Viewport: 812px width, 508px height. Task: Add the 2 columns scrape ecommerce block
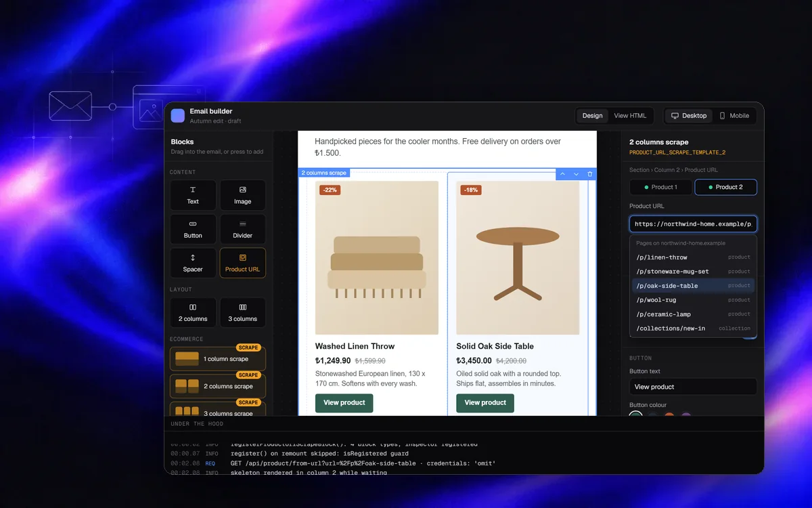(218, 386)
